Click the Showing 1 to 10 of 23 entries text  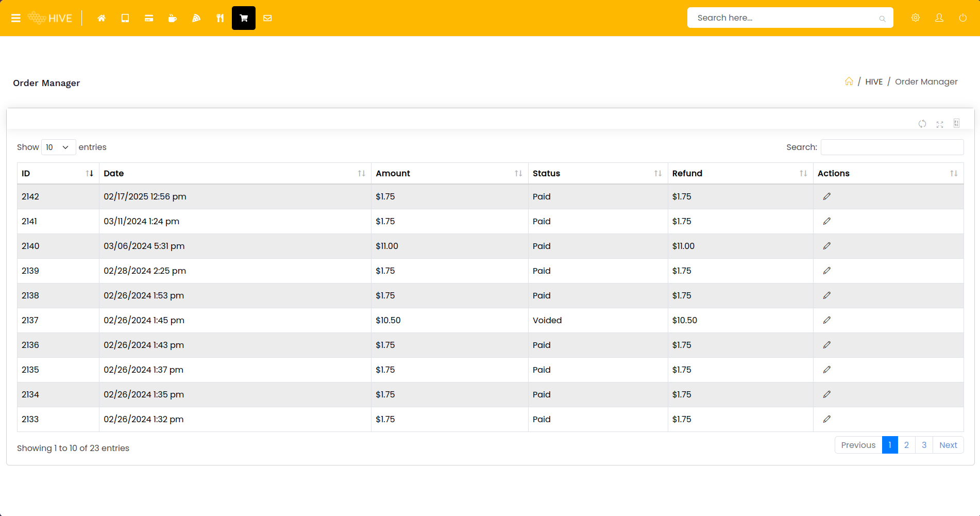point(73,448)
